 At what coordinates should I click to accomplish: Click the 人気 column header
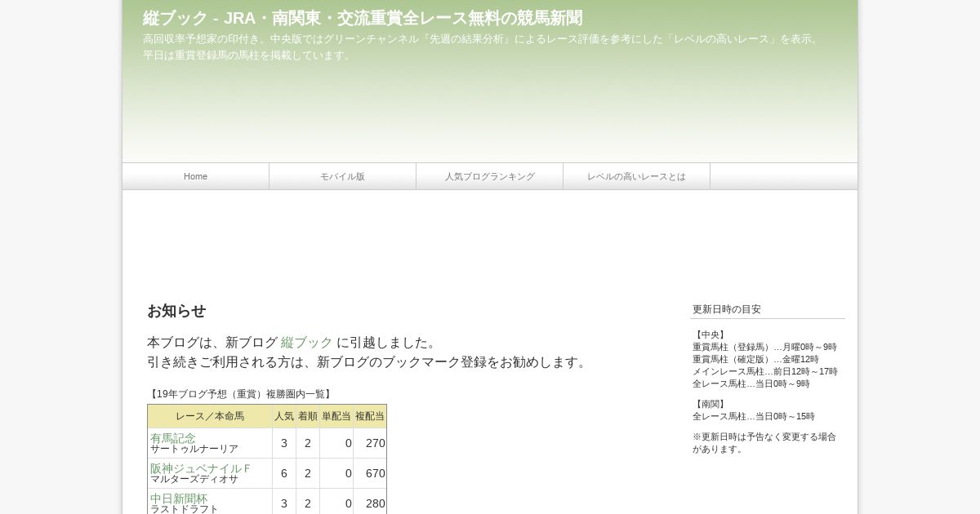pos(284,416)
